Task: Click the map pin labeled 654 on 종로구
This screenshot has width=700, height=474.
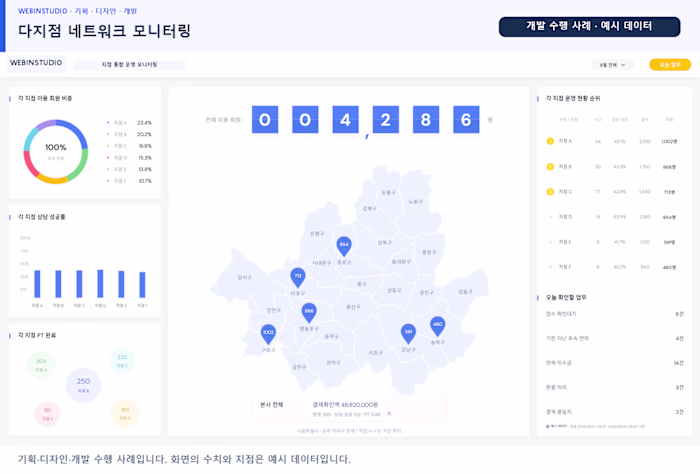Action: pos(344,245)
